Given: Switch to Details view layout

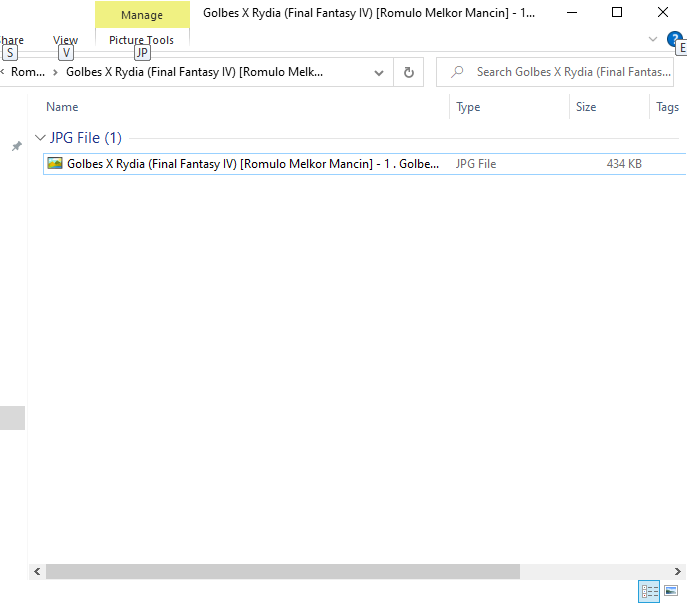Looking at the screenshot, I should click(x=649, y=592).
